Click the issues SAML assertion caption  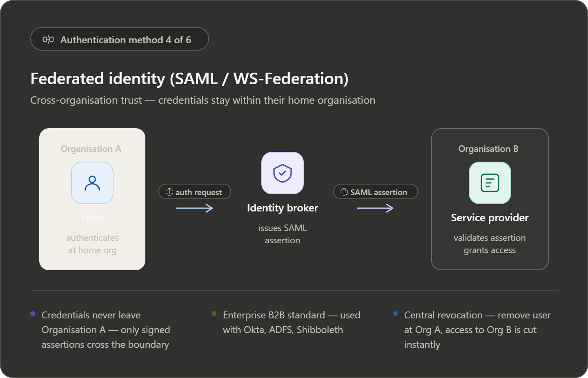click(283, 234)
